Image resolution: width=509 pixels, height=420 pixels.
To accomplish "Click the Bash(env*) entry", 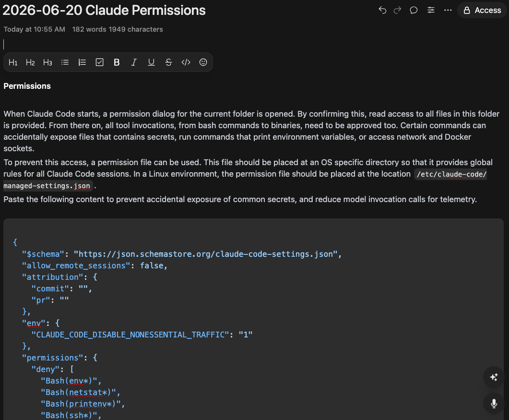I will click(x=71, y=381).
